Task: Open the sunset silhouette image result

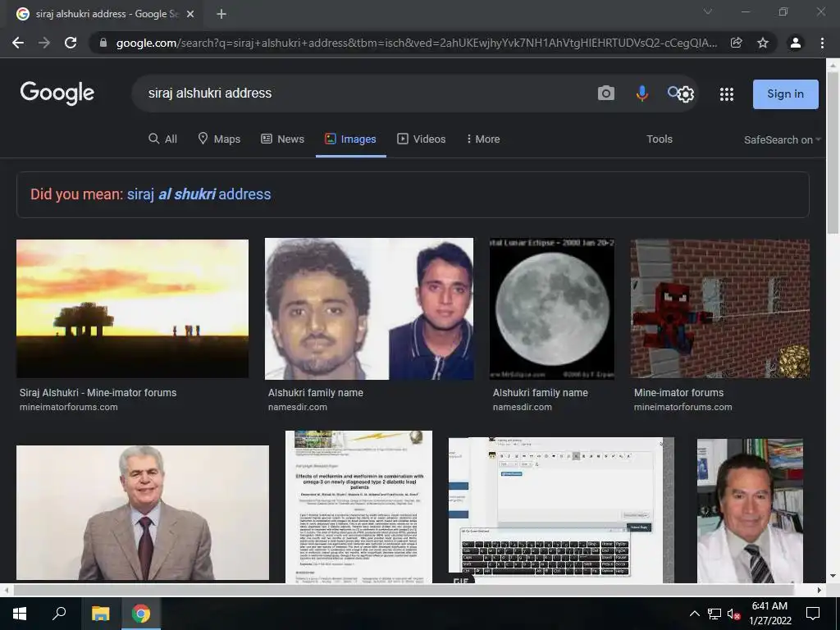Action: (x=132, y=308)
